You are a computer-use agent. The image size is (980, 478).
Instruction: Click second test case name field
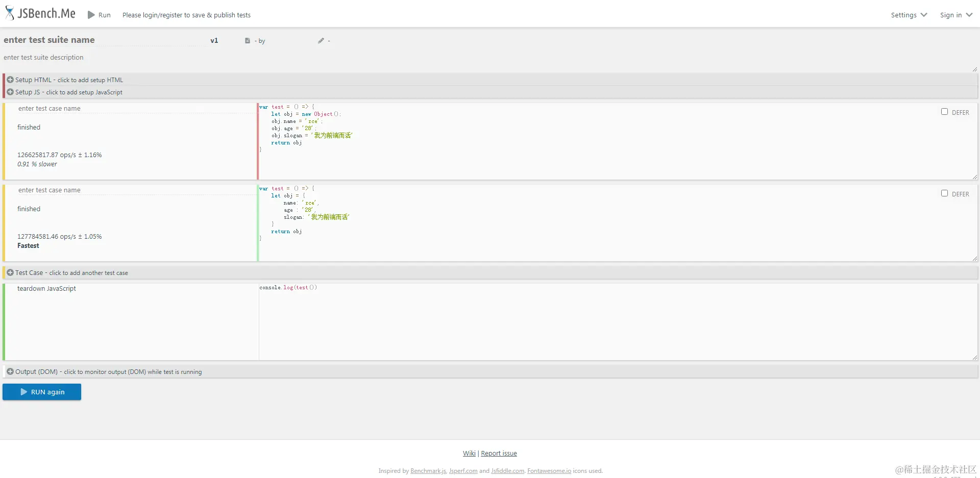[x=137, y=190]
